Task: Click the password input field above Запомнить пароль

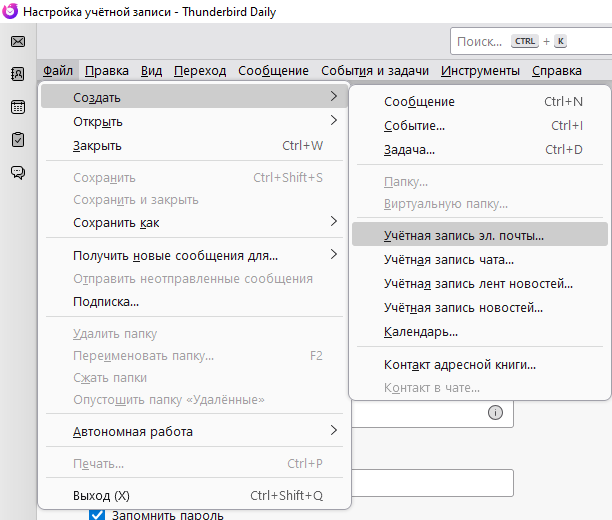Action: [x=431, y=483]
